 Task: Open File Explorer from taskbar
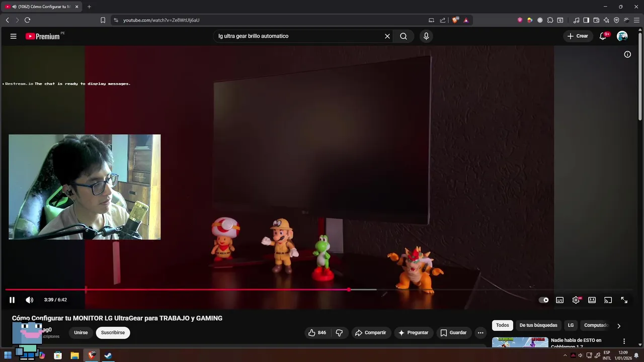point(74,355)
